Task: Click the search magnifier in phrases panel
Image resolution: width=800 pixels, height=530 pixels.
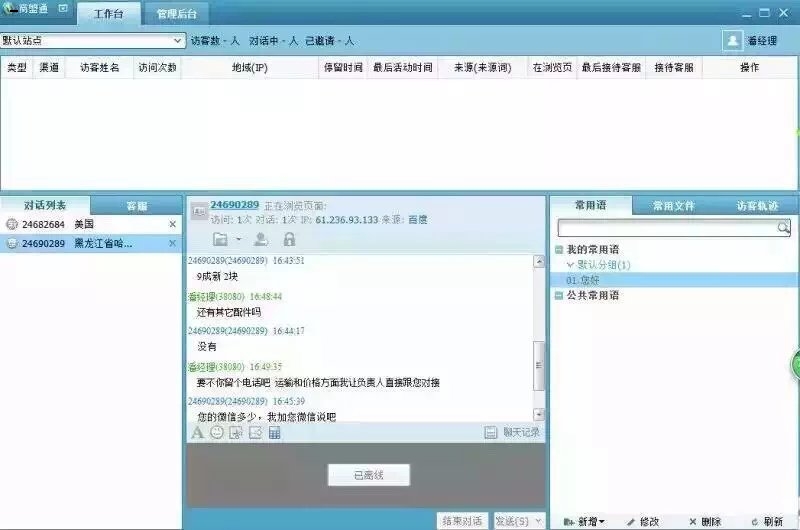Action: click(784, 228)
